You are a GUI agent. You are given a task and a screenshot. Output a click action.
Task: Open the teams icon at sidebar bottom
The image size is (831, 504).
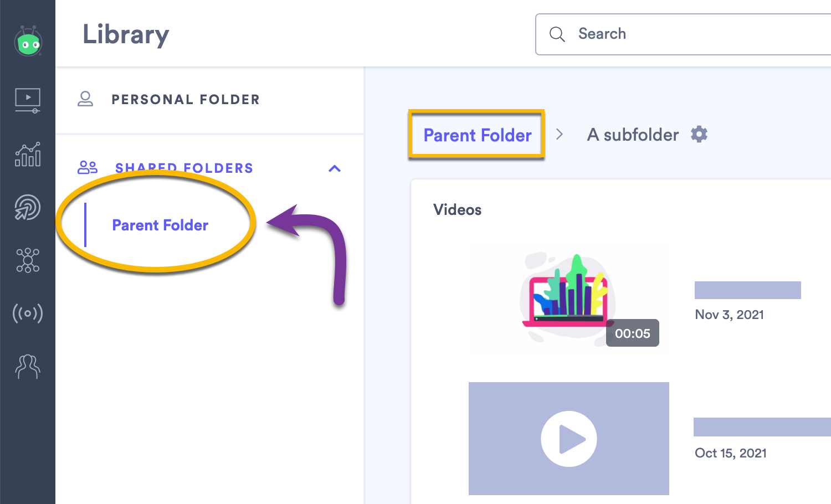tap(27, 367)
